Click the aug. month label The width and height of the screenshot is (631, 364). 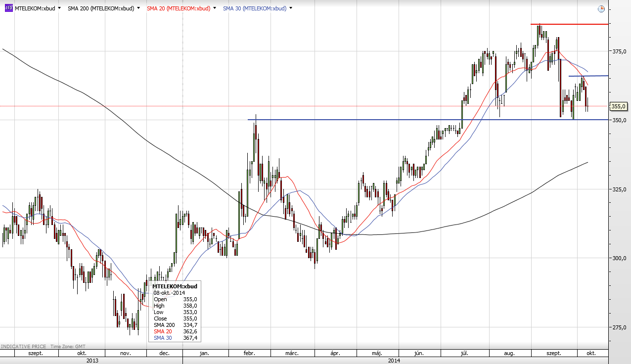pyautogui.click(x=510, y=354)
